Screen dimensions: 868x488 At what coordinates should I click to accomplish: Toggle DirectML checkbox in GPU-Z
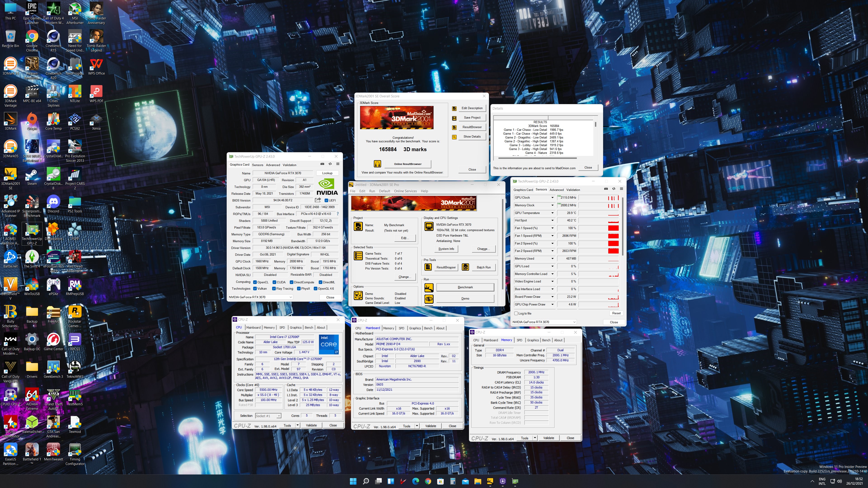tap(321, 282)
